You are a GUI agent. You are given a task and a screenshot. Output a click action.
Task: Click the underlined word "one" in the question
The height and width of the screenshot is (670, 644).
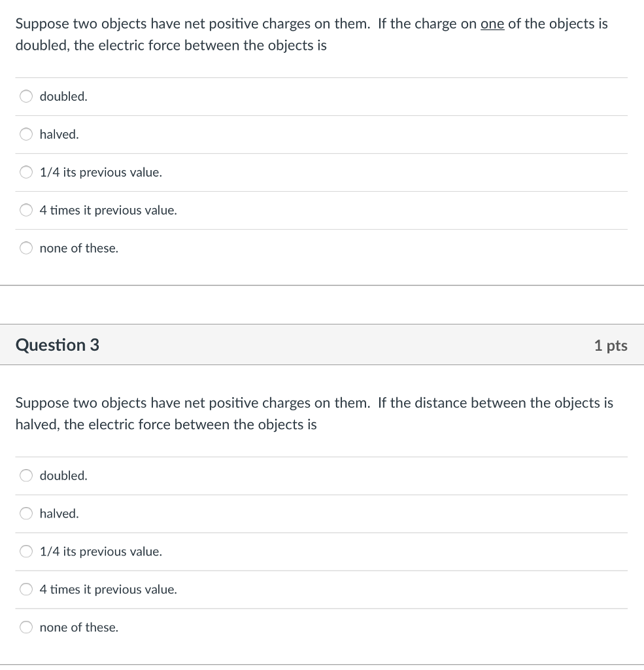(492, 24)
